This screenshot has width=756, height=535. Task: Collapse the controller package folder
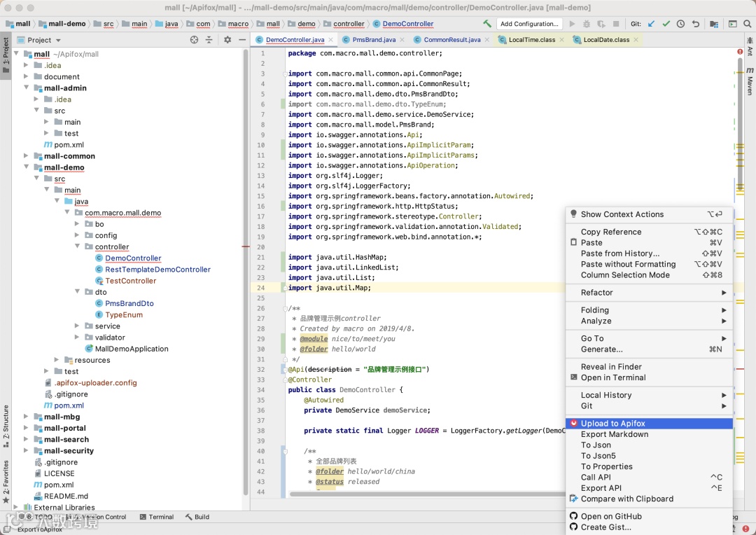(x=77, y=246)
